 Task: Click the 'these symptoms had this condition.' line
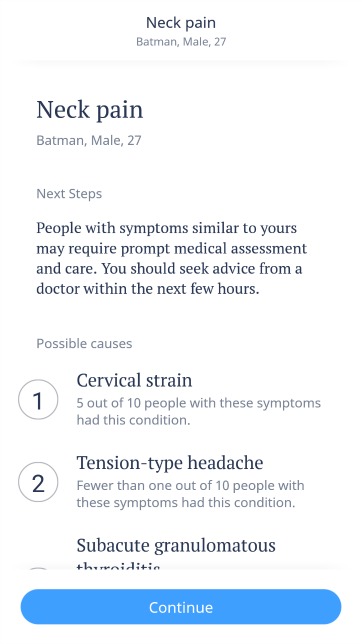[x=186, y=502]
